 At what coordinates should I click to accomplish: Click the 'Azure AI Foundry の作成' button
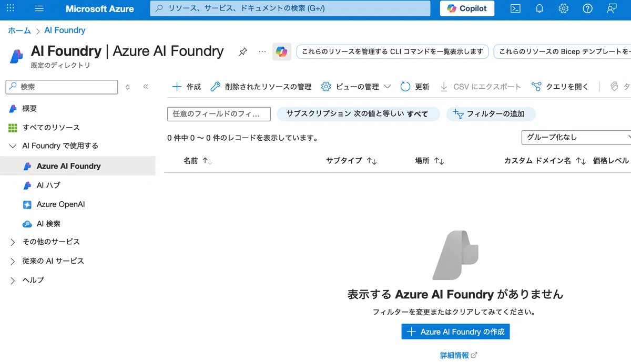[x=455, y=332]
